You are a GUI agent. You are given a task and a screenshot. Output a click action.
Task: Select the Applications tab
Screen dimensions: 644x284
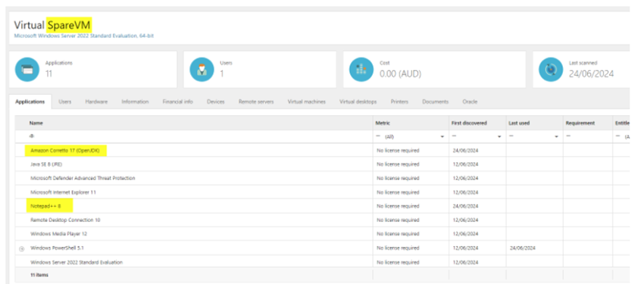30,101
